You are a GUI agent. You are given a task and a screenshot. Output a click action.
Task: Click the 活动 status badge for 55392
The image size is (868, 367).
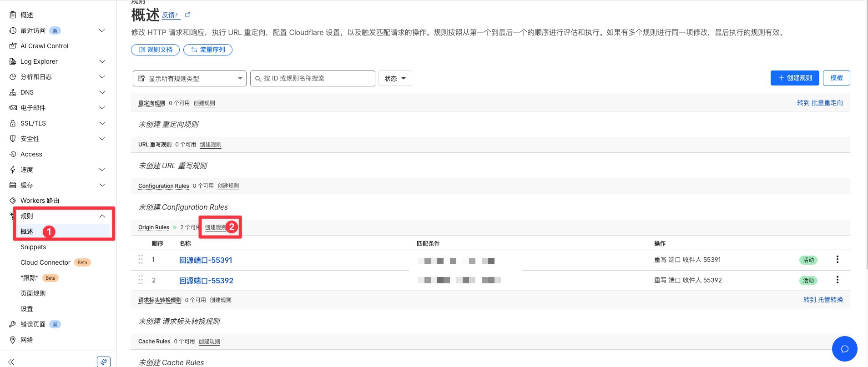pos(808,281)
